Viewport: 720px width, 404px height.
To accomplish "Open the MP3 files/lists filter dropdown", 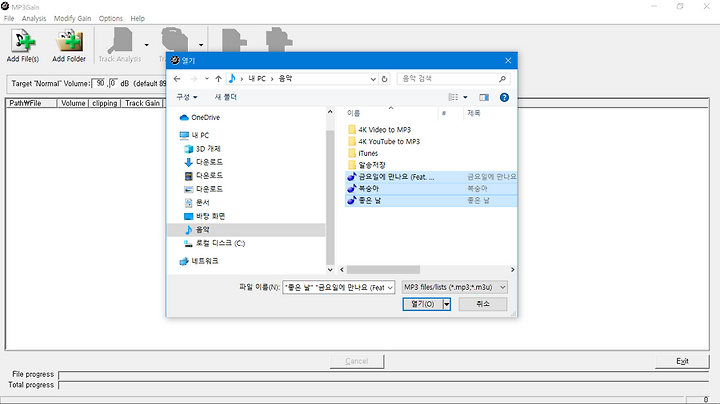I will tap(455, 287).
